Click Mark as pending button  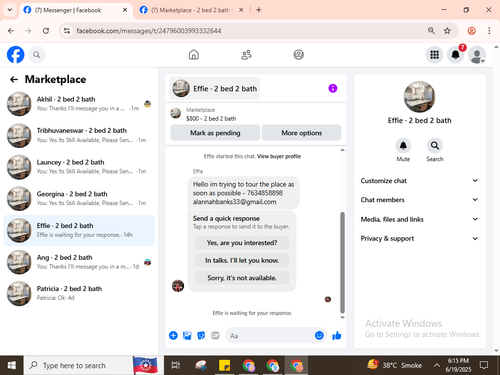(x=215, y=133)
